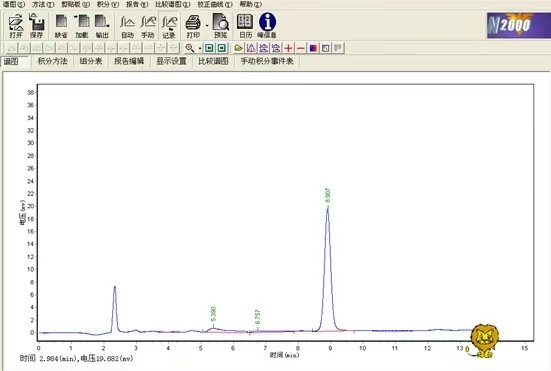This screenshot has height=371, width=551.
Task: Choose 自动 automatic integration icon
Action: [127, 26]
